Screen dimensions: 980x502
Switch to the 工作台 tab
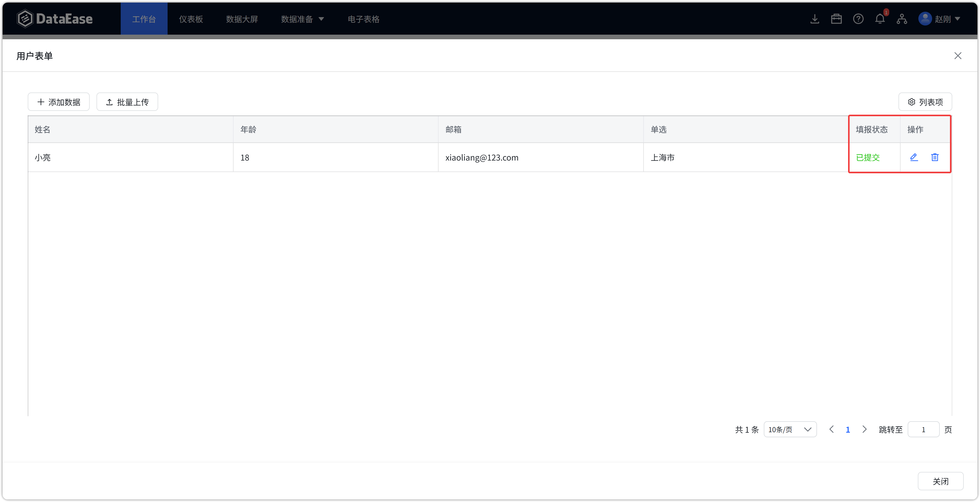(144, 19)
